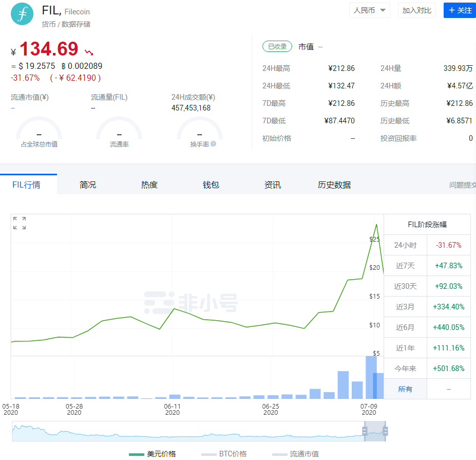Toggle the BTC价格 legend series
The height and width of the screenshot is (460, 476).
coord(224,454)
